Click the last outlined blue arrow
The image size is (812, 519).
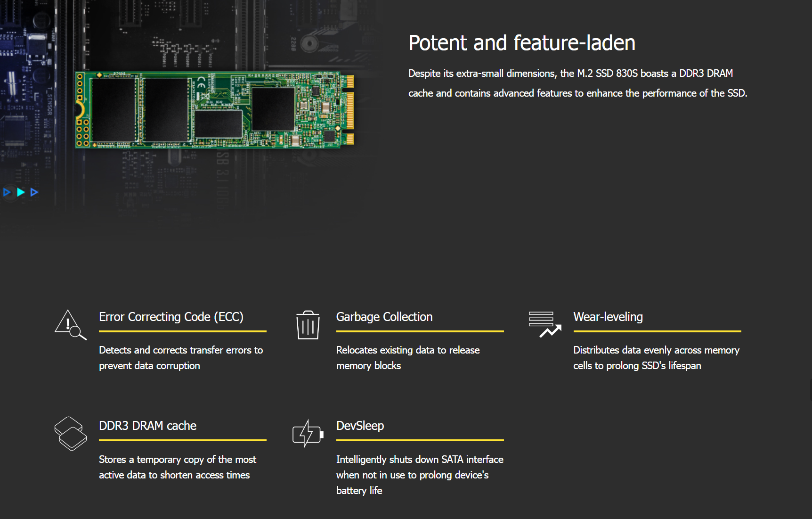pos(34,192)
